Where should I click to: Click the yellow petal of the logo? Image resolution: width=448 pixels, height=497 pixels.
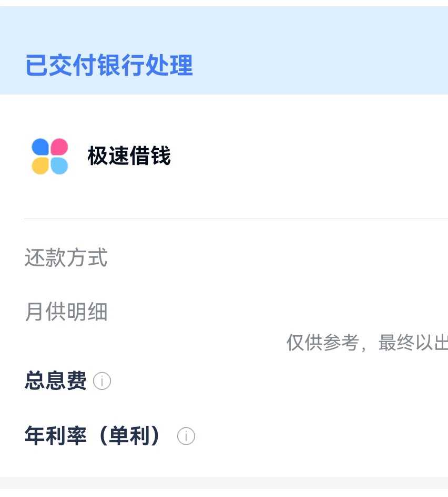click(x=40, y=165)
